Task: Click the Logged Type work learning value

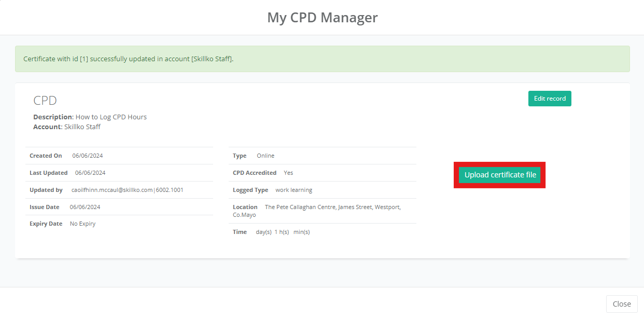Action: click(293, 190)
